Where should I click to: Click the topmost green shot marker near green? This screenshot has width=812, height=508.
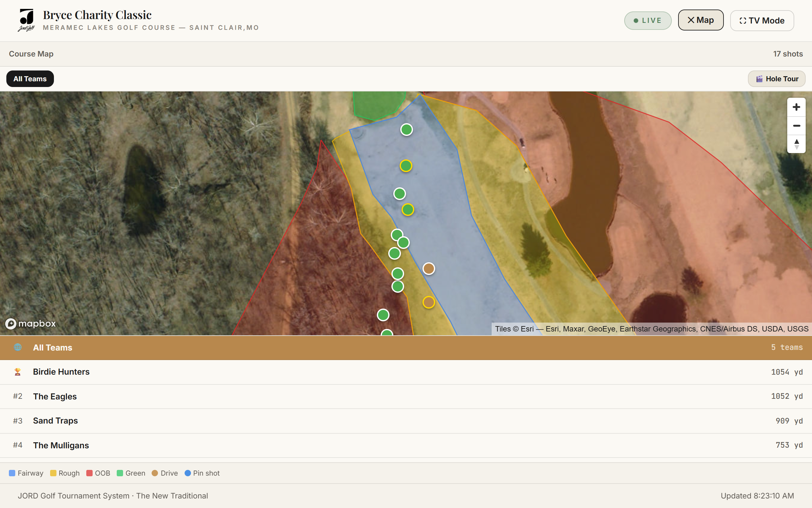(x=406, y=129)
